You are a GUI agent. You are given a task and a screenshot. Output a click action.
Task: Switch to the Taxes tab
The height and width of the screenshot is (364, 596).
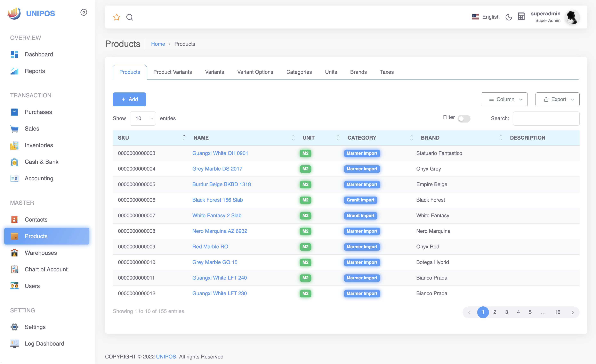coord(387,72)
